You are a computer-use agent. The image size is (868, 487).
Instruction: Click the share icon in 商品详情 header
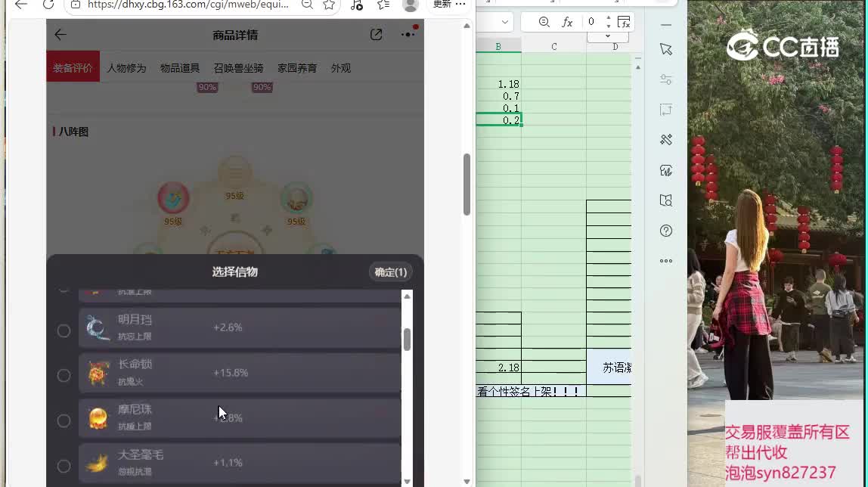376,34
